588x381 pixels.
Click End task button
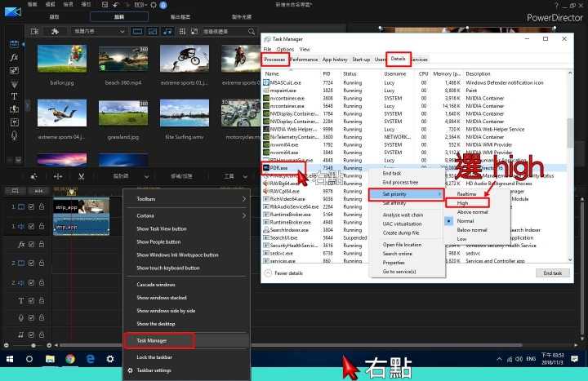553,273
